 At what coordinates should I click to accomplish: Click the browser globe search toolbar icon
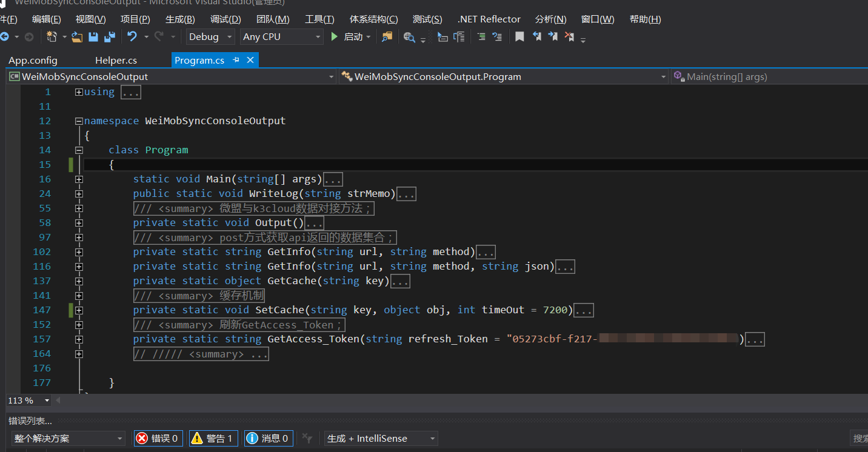coord(409,38)
